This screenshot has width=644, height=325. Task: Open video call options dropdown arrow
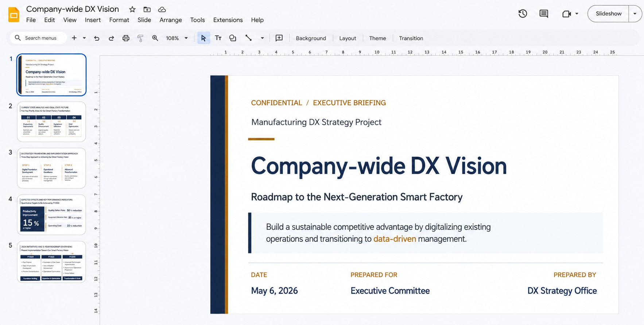pos(577,14)
